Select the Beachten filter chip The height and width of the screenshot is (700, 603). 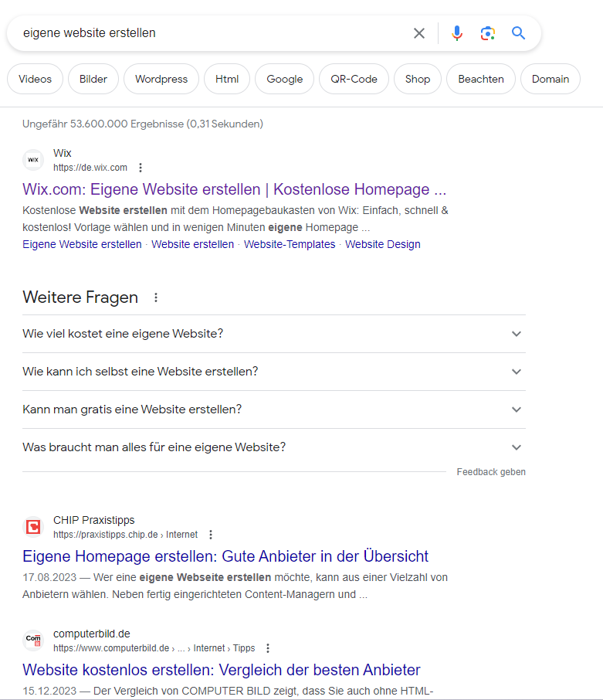pyautogui.click(x=481, y=79)
